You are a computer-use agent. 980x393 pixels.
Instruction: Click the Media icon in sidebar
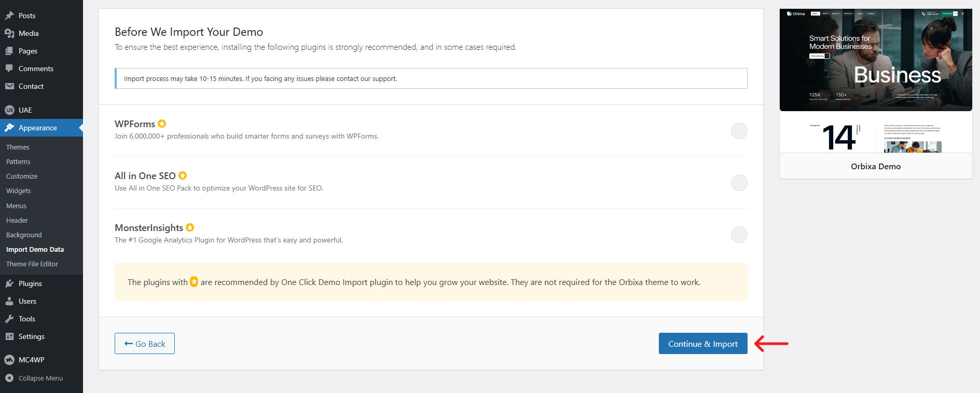pyautogui.click(x=9, y=33)
